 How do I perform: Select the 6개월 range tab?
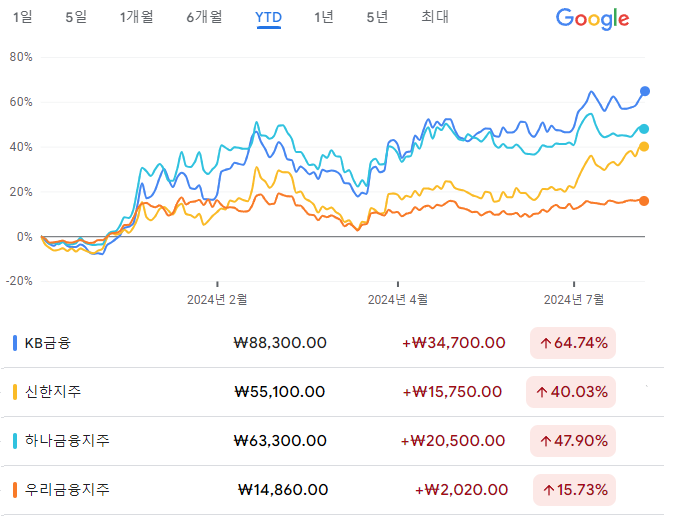pos(205,17)
